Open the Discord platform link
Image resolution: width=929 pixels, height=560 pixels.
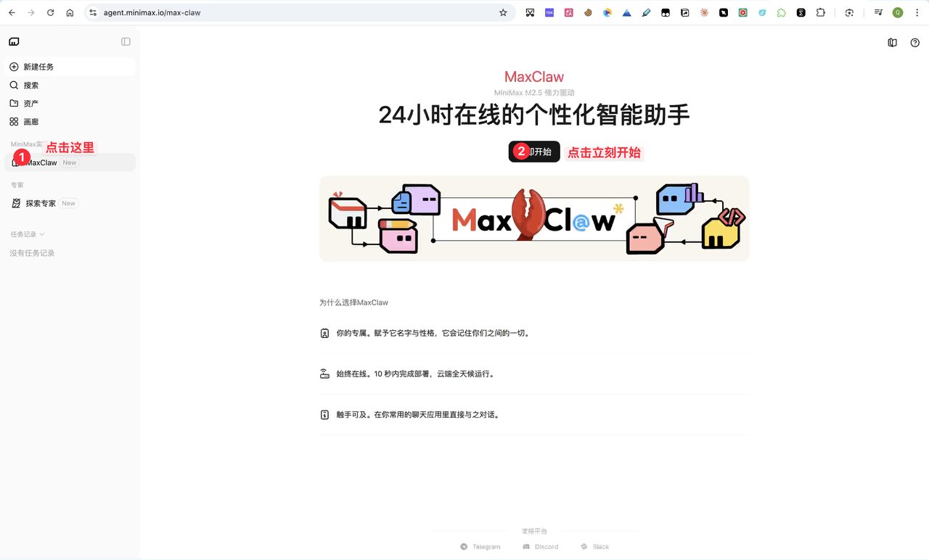click(541, 547)
